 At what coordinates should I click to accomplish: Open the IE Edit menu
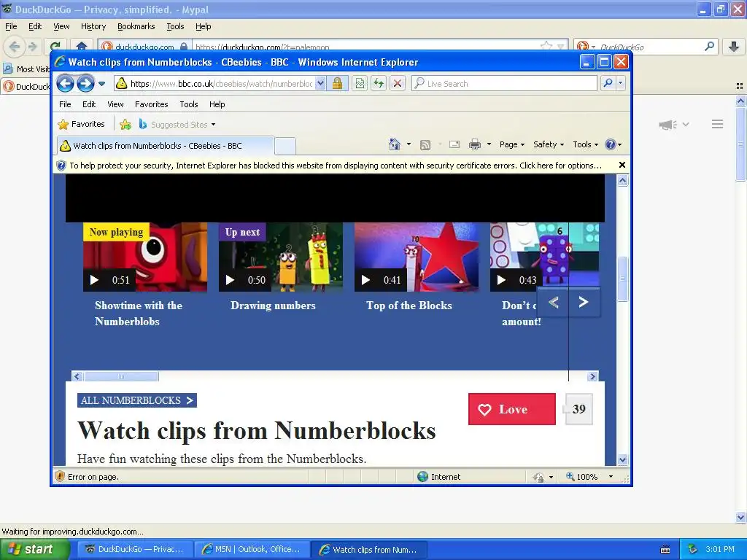click(x=89, y=104)
